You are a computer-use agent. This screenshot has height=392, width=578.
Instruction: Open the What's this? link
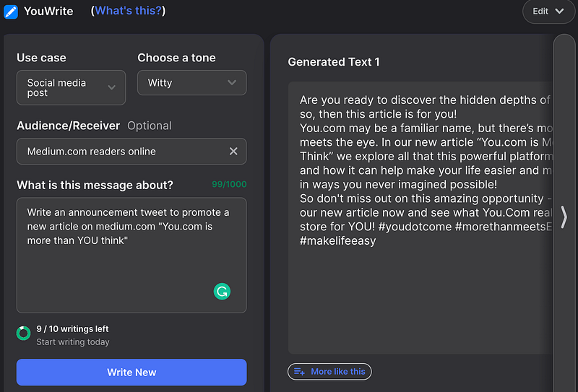[129, 11]
